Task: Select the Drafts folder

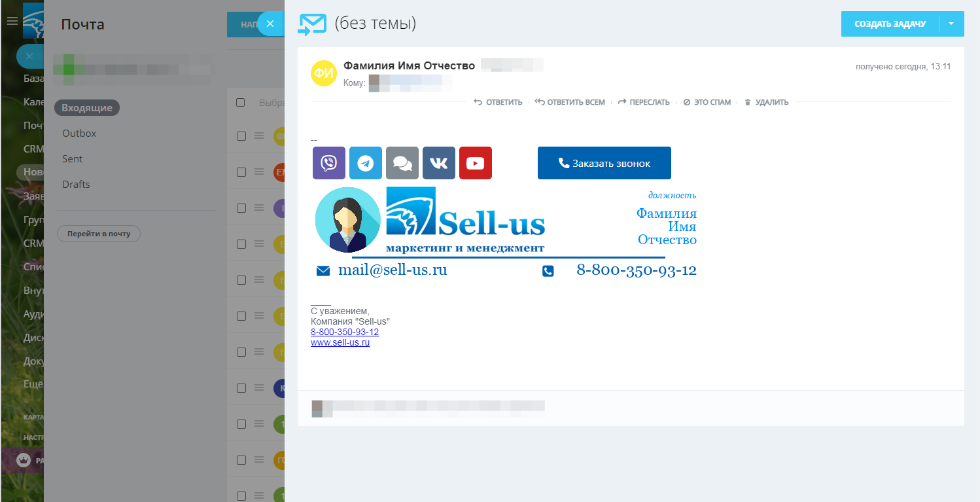Action: tap(76, 184)
